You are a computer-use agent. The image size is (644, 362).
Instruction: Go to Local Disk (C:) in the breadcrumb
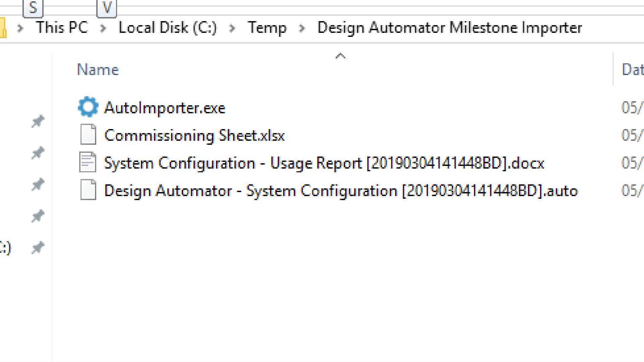pos(168,27)
